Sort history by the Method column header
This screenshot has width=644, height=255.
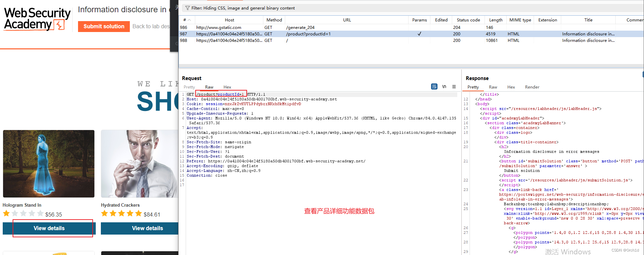274,20
